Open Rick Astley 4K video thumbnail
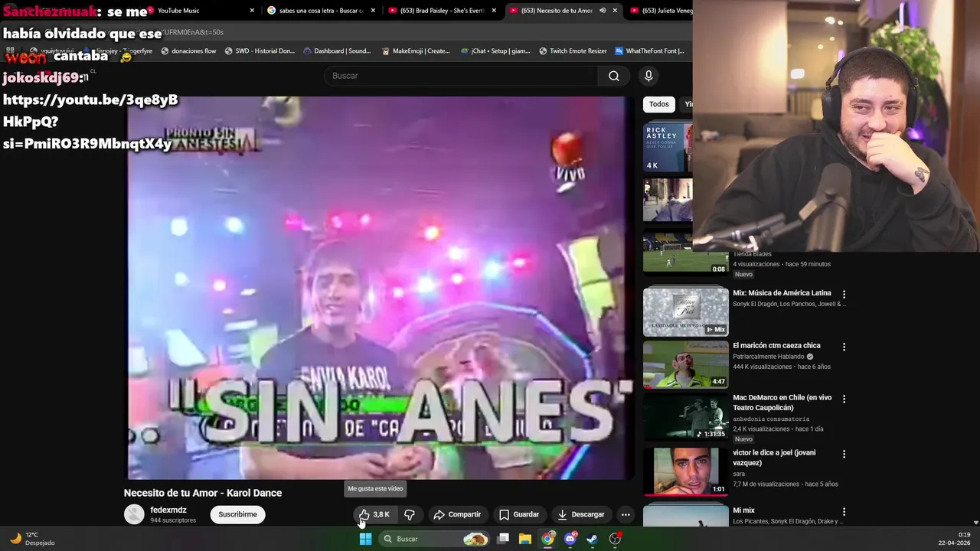Viewport: 980px width, 551px height. 668,146
